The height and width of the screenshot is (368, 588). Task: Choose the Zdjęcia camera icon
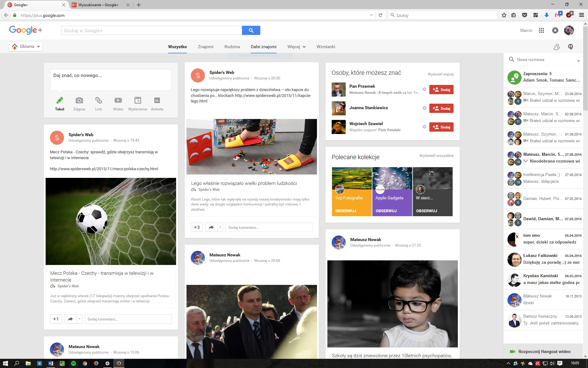pyautogui.click(x=79, y=100)
